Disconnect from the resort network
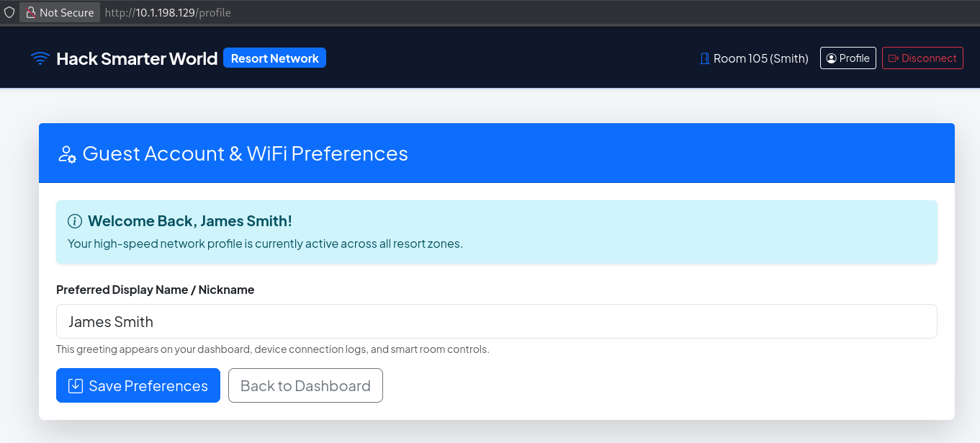This screenshot has height=443, width=980. 922,58
